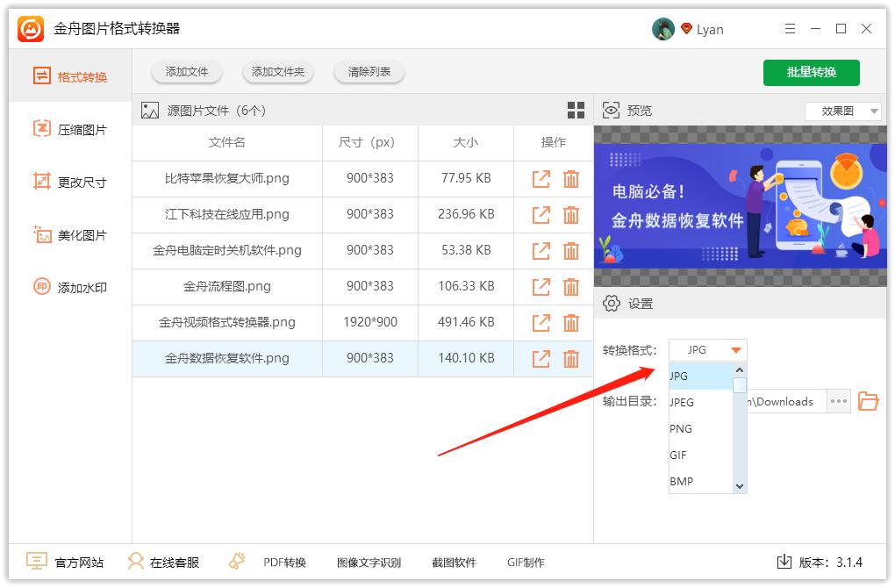Click the 大小 column header
Viewport: 895px width, 588px height.
(x=466, y=143)
